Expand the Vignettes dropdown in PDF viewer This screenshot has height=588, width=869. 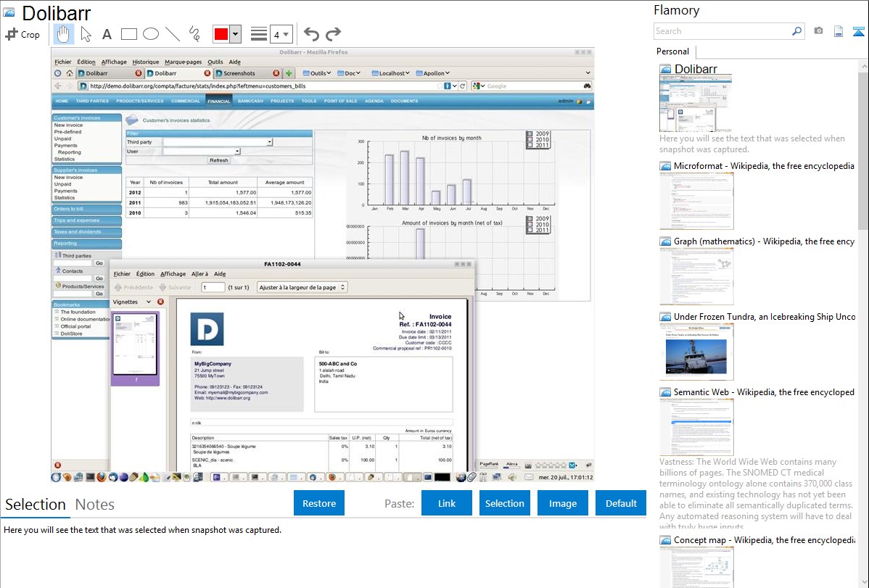[x=149, y=302]
